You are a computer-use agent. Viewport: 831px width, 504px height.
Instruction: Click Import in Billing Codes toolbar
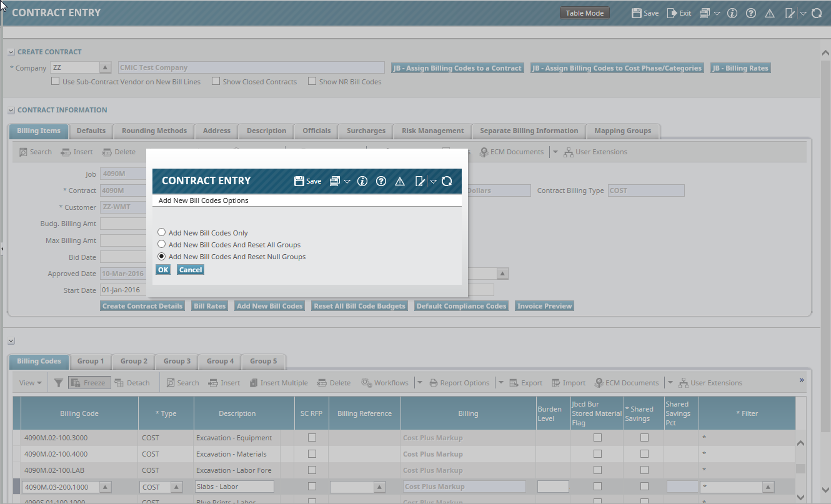point(568,383)
